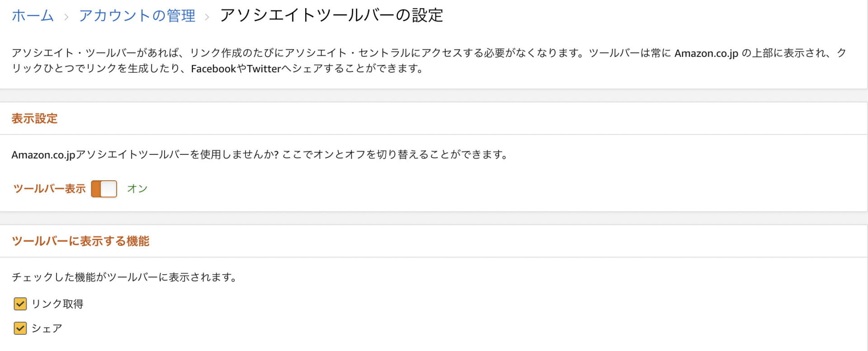The image size is (868, 351).
Task: Uncheck the リンク取得 checkbox
Action: click(20, 304)
